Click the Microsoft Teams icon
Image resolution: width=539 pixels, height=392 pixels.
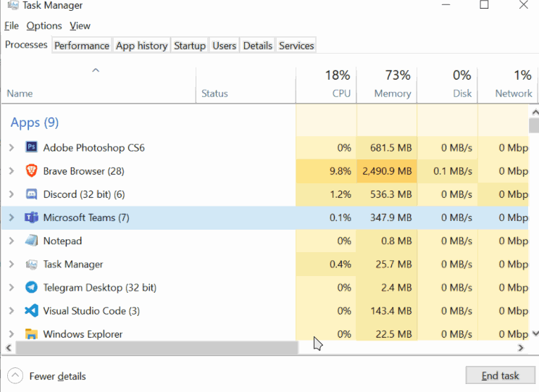coord(31,217)
